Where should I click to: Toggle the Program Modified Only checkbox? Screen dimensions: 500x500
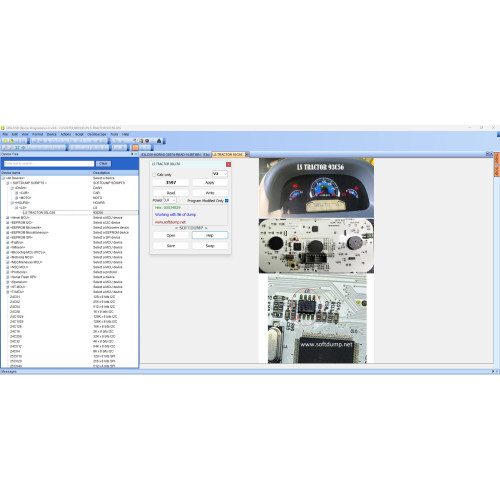coord(227,201)
